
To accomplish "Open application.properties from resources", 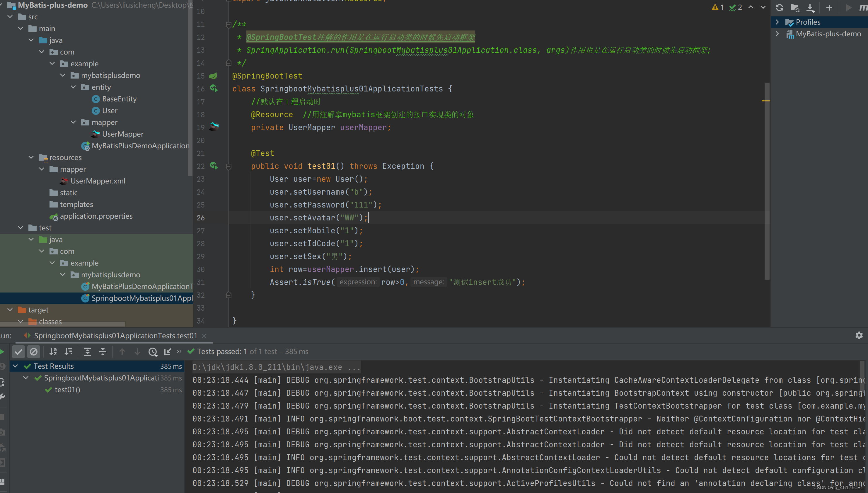I will [96, 216].
